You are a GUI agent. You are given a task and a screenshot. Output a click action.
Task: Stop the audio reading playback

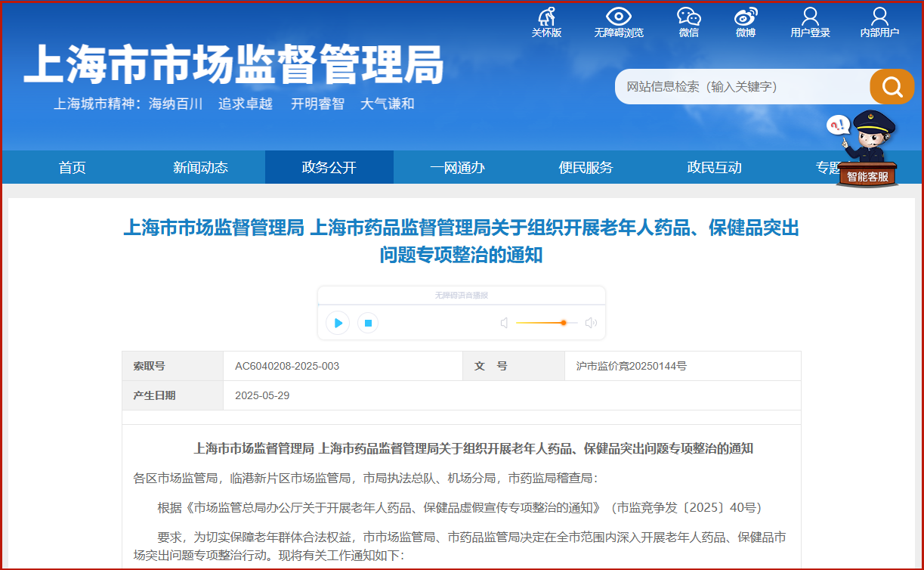pos(368,323)
